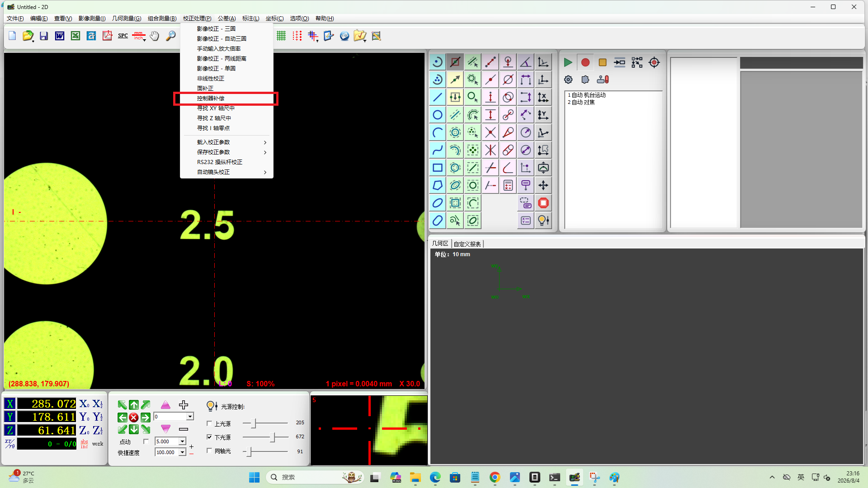
Task: Click the X axis zero button
Action: [x=85, y=404]
